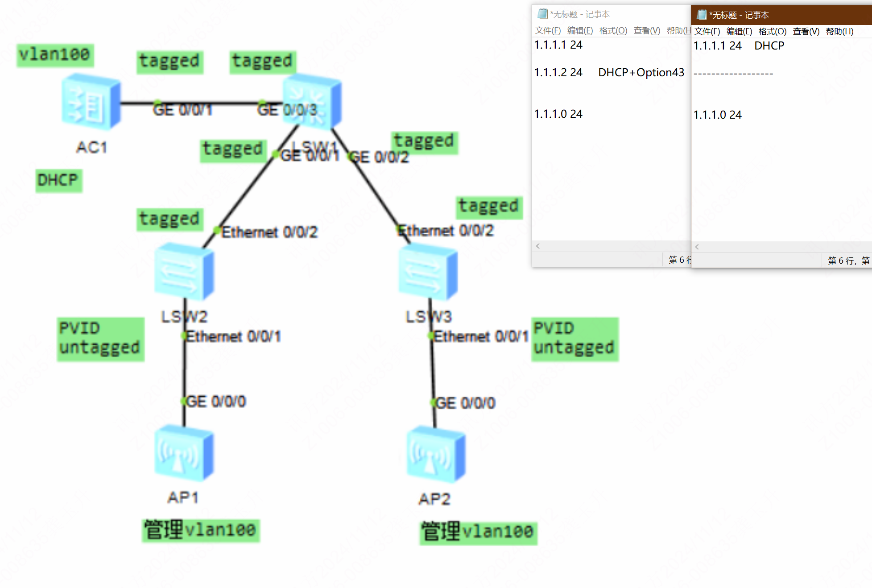The height and width of the screenshot is (588, 872).
Task: Open 编辑(E) menu in back Notepad
Action: (580, 31)
